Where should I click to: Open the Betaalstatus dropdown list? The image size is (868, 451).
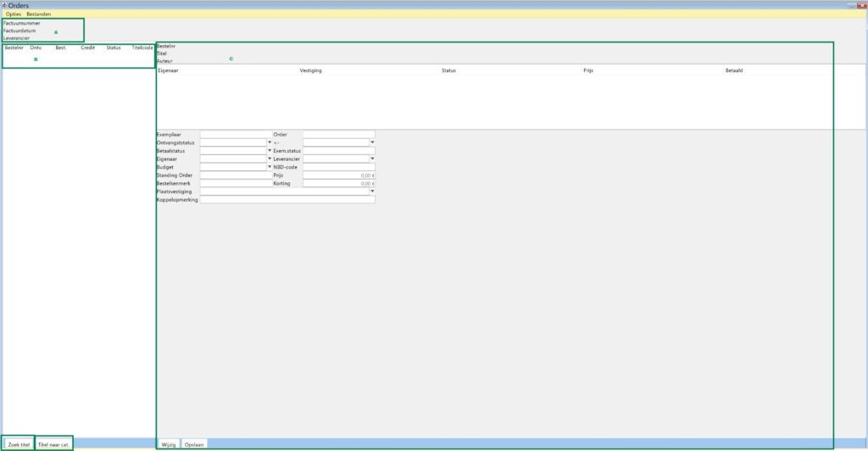pos(270,150)
